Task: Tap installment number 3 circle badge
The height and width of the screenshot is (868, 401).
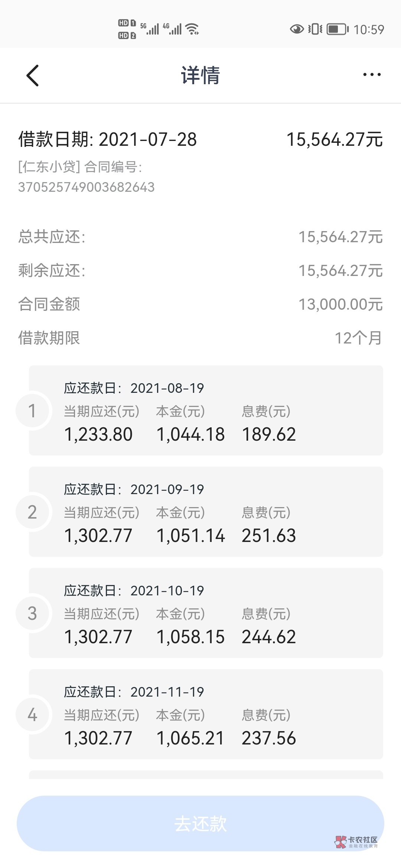Action: tap(32, 613)
